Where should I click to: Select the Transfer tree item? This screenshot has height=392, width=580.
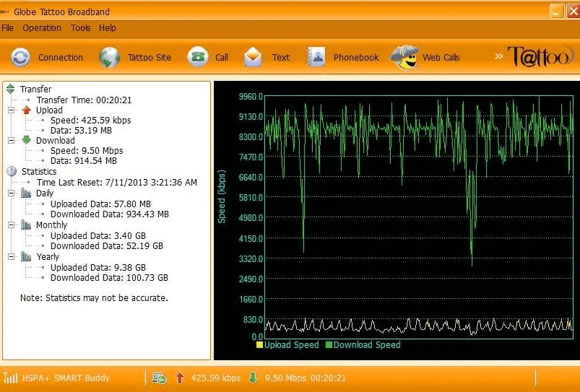tap(35, 89)
